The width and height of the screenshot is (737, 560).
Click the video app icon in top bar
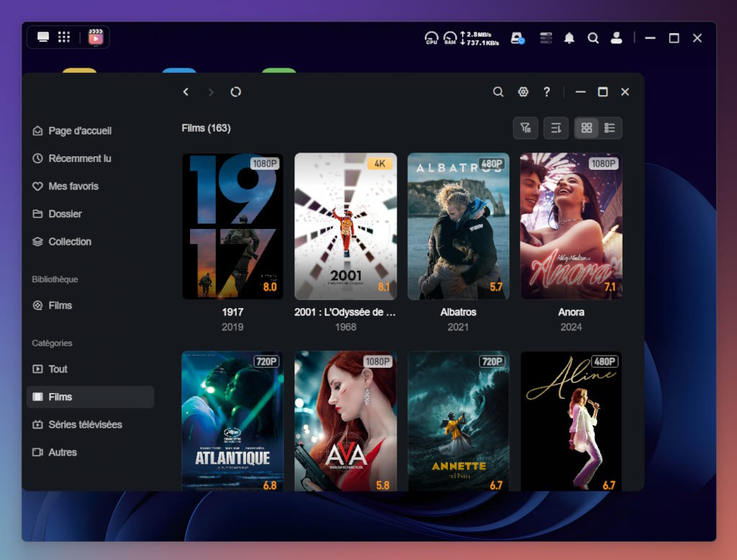pyautogui.click(x=96, y=37)
